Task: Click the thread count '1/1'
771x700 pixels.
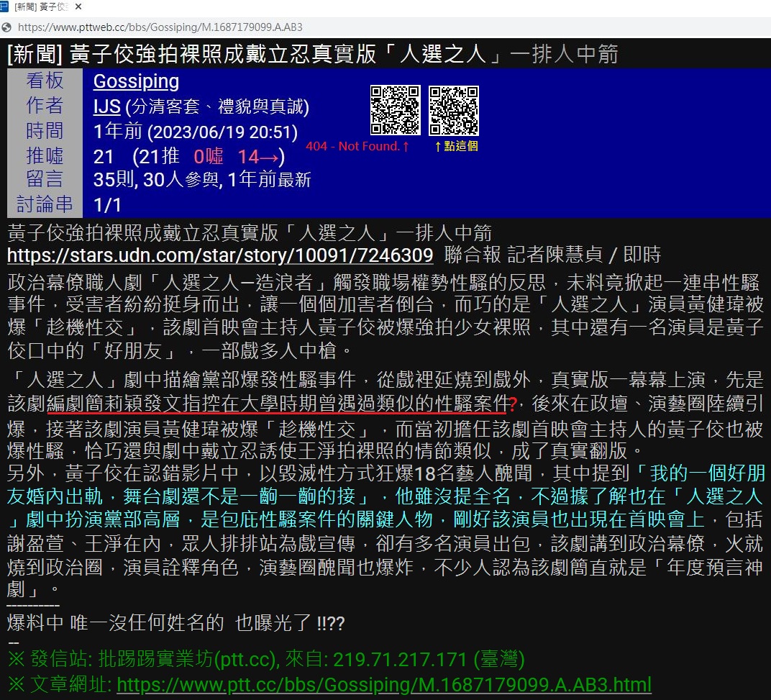Action: (107, 204)
